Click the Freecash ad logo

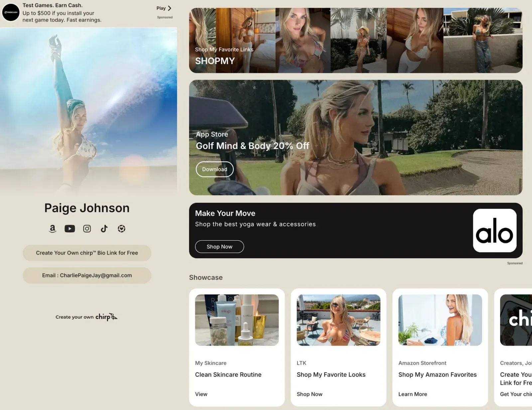(x=11, y=12)
